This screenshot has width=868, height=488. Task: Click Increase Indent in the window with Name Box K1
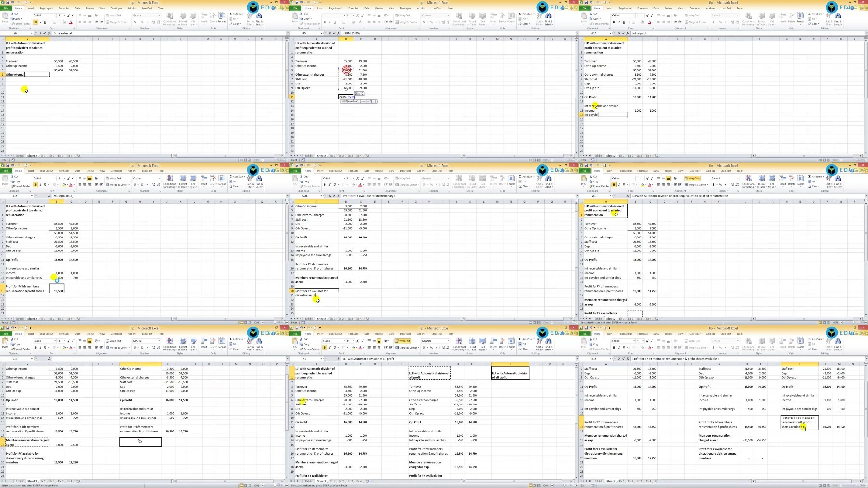(391, 347)
